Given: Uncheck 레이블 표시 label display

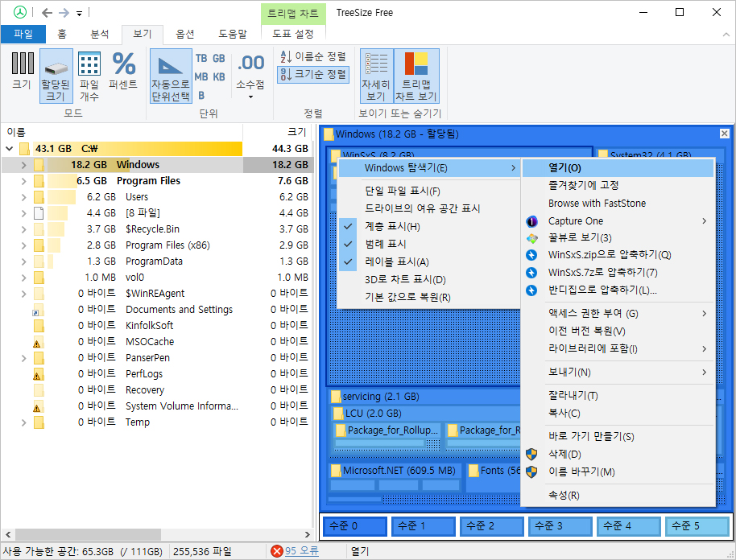Looking at the screenshot, I should click(391, 263).
